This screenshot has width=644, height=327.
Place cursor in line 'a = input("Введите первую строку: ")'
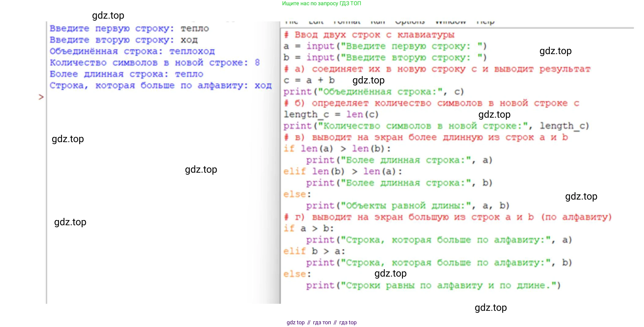coord(385,46)
